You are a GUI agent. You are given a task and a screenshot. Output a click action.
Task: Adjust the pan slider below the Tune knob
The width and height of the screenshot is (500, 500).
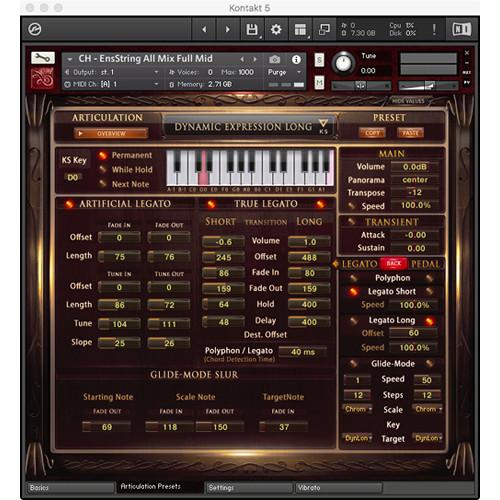(361, 86)
